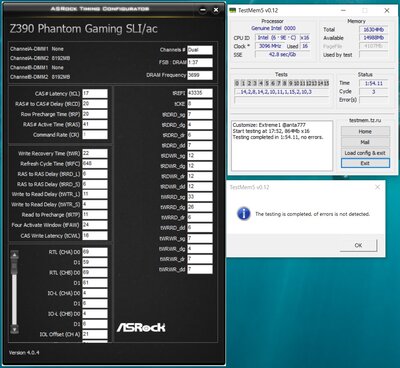Click the blue information icon in dialog
400x368 pixels.
pyautogui.click(x=244, y=214)
